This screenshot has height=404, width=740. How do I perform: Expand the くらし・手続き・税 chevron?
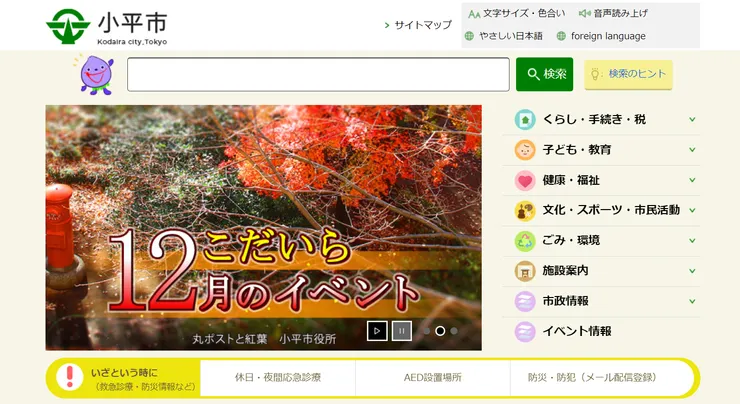[x=692, y=119]
